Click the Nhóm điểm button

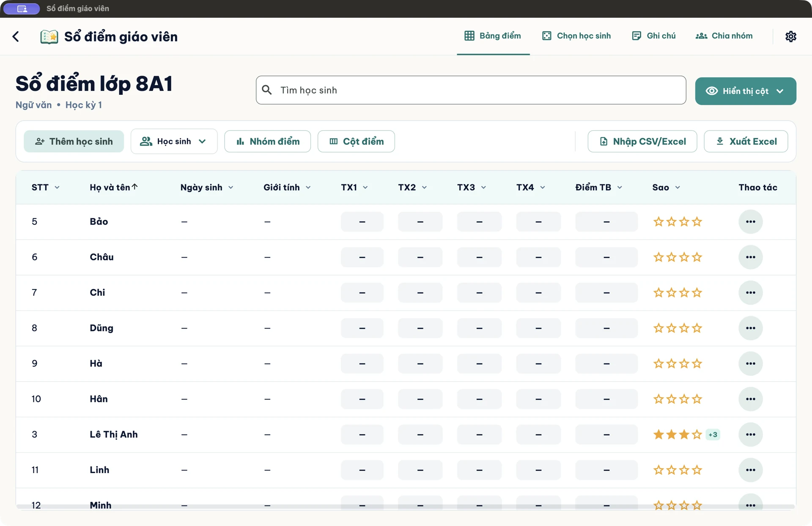click(268, 141)
